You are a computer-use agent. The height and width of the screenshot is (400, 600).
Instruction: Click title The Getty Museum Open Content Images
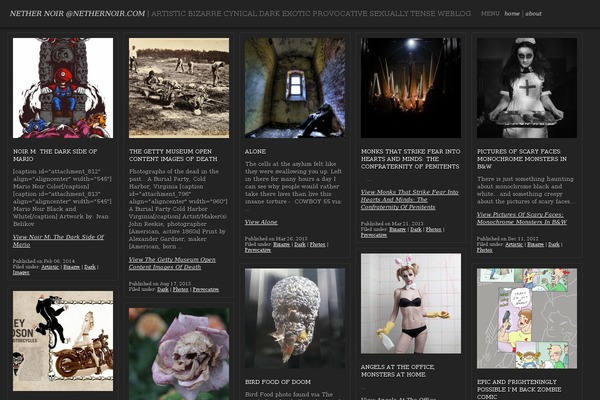point(173,155)
